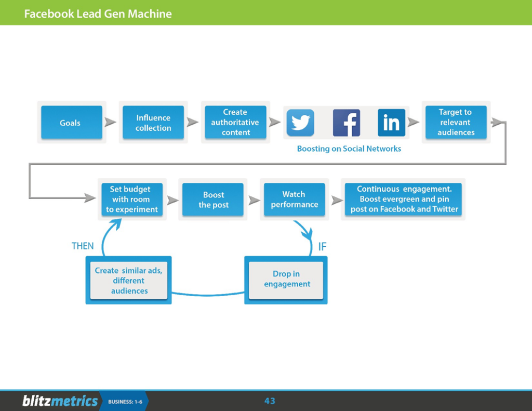Click arrow between Goals and Influence collection

point(110,123)
